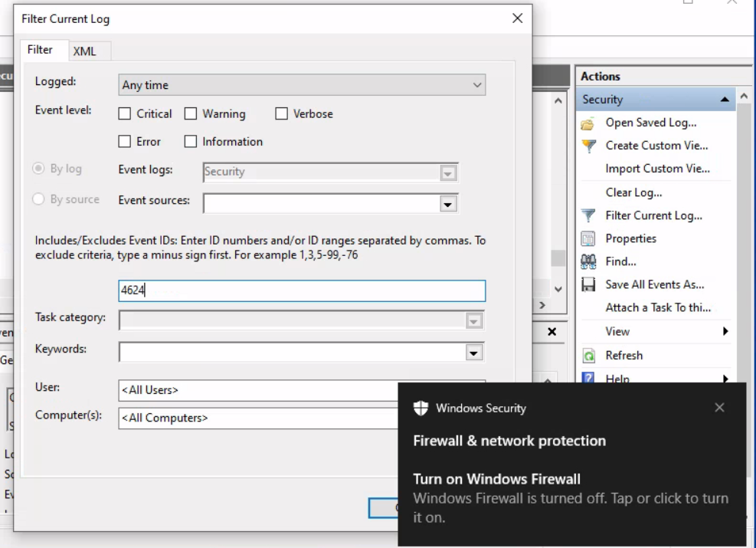Click the Filter Current Log funnel icon
This screenshot has width=756, height=548.
click(x=588, y=215)
